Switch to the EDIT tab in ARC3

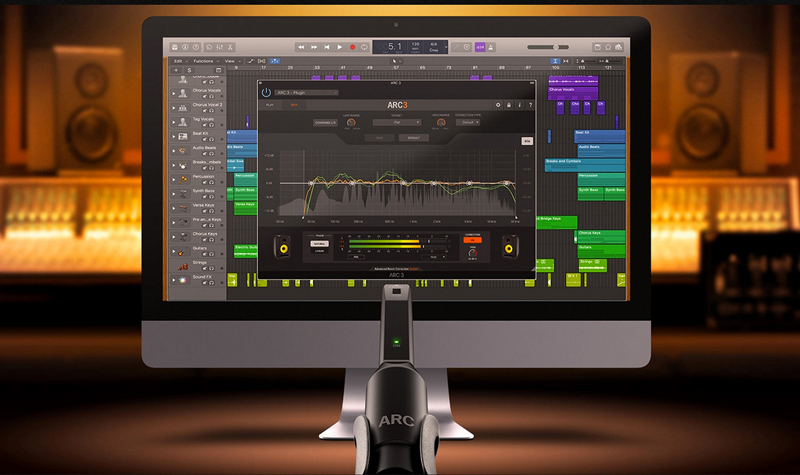tap(294, 105)
